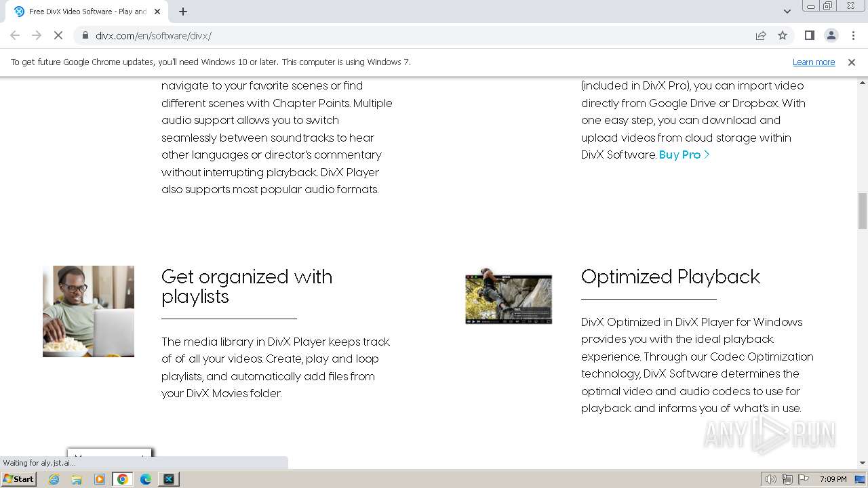Screen dimensions: 868x488
Task: Stop page loading with X button
Action: [x=59, y=35]
